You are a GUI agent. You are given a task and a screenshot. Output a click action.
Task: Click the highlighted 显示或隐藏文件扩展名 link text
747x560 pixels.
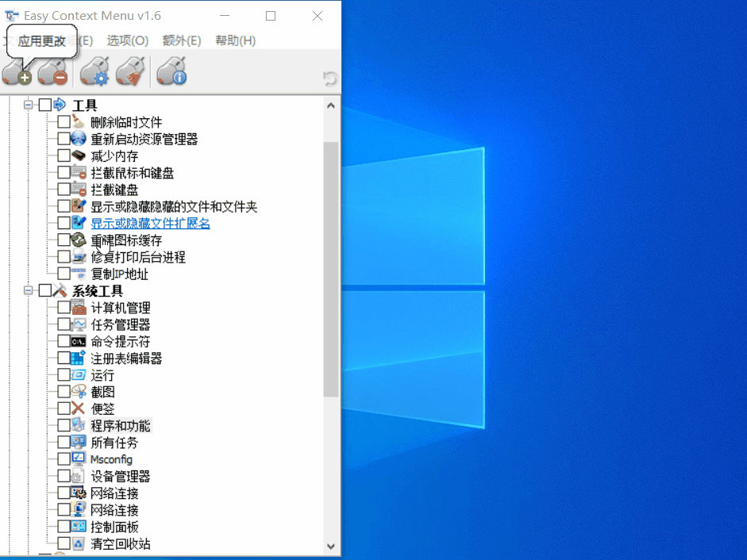coord(150,224)
